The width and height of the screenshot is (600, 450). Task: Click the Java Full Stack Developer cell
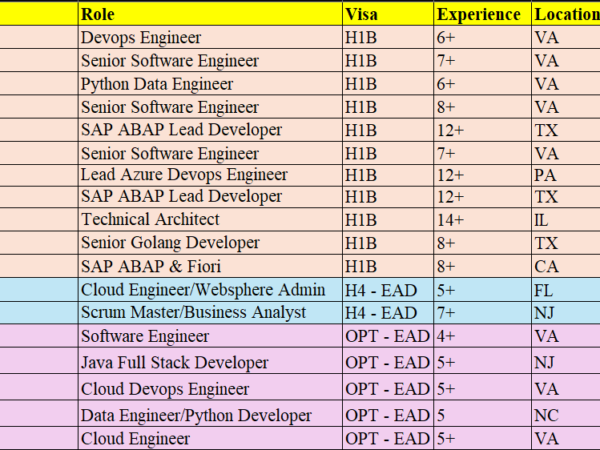(208, 362)
